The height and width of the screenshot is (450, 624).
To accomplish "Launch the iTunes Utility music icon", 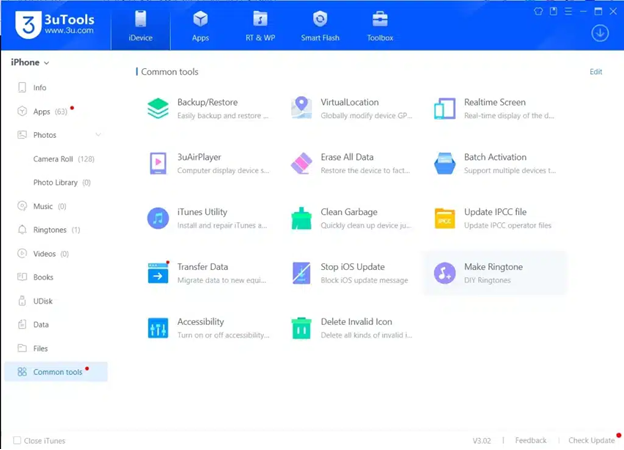I will [x=158, y=218].
